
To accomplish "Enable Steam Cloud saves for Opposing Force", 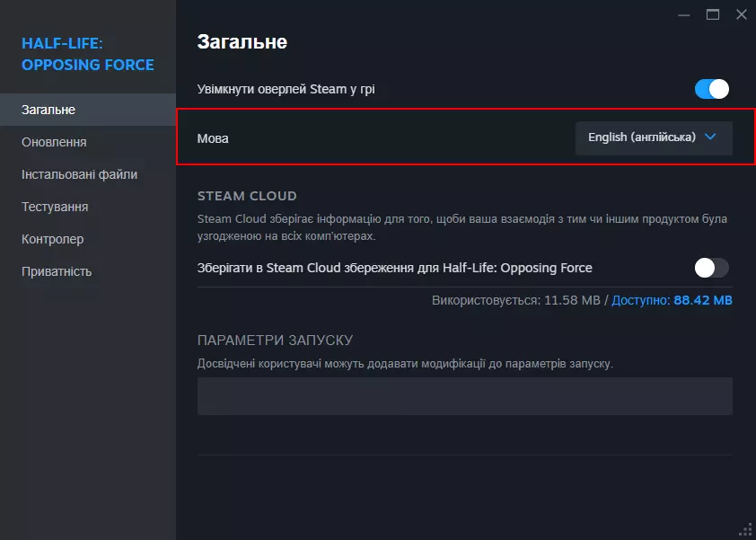I will (711, 268).
